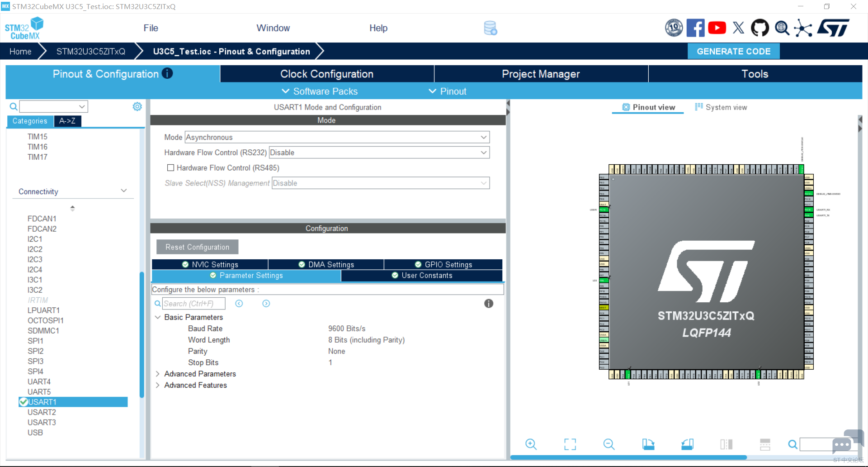Collapse the Basic Parameters group
Viewport: 868px width, 467px height.
click(158, 317)
